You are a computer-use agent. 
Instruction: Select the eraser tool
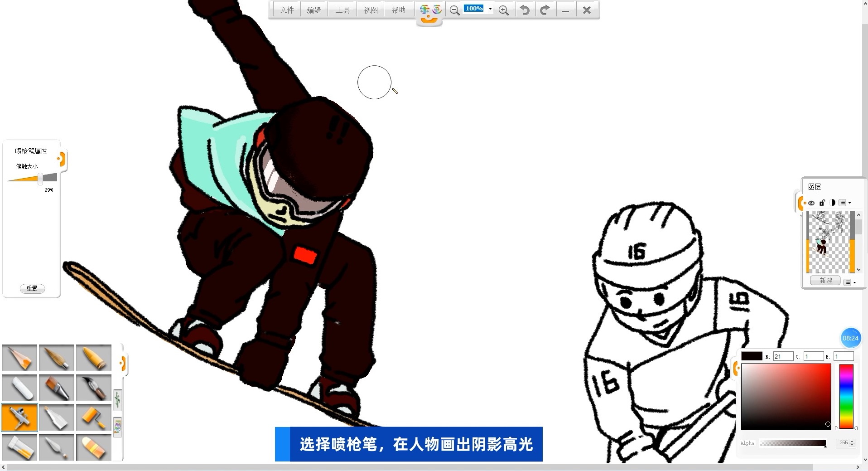(x=93, y=447)
